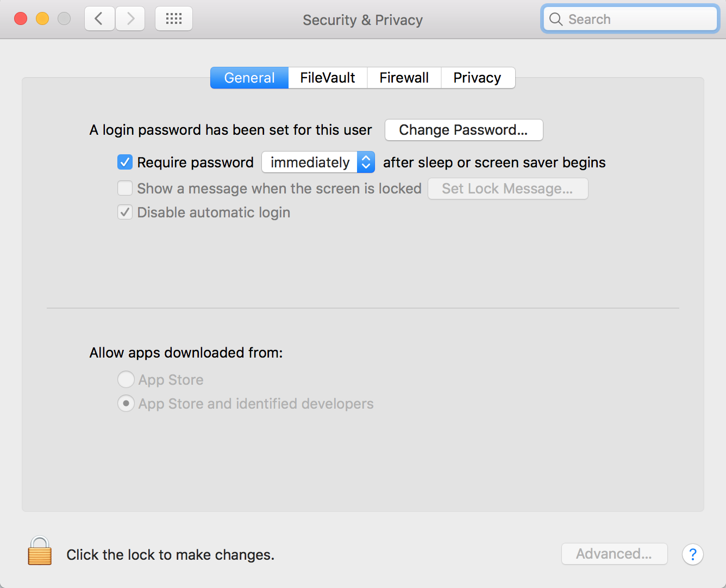Open the Advanced… button

coord(614,554)
